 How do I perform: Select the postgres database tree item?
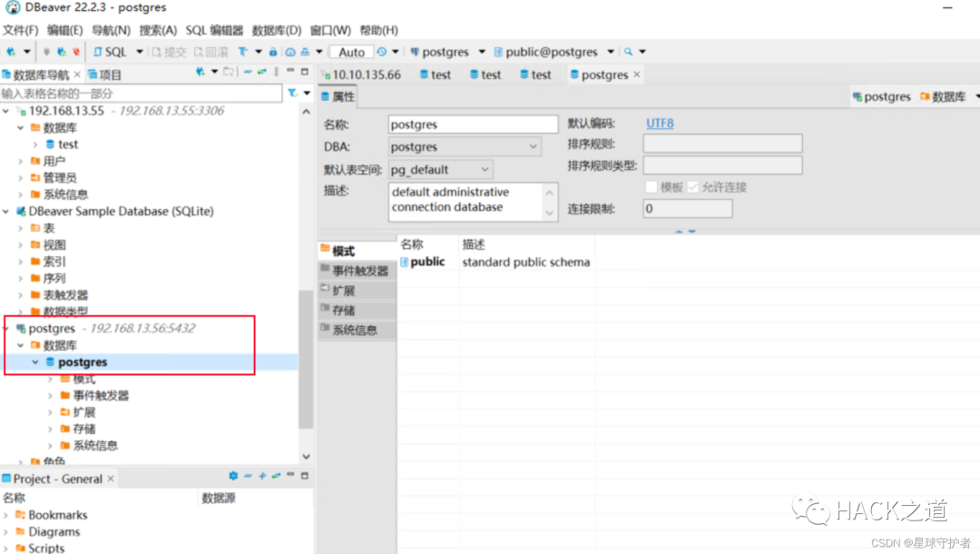point(82,362)
